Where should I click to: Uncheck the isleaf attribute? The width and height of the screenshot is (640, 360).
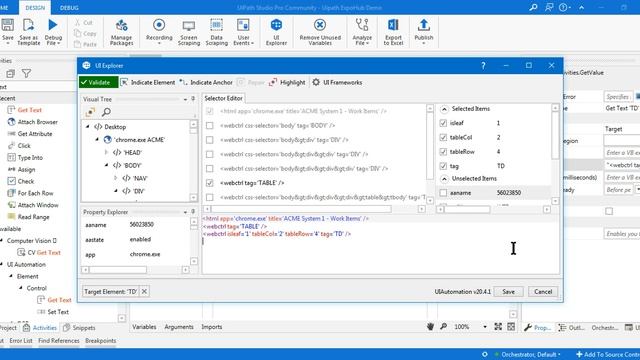click(443, 123)
